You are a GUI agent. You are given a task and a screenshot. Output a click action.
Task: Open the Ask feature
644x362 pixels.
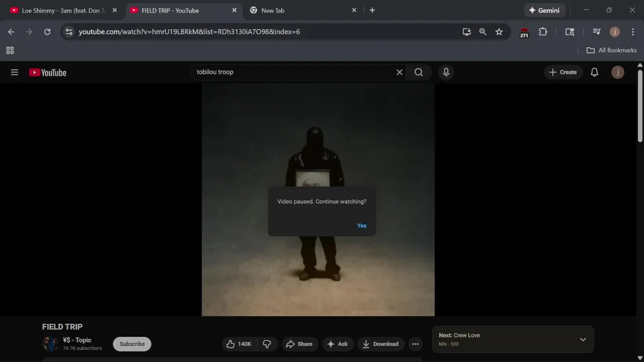point(338,344)
